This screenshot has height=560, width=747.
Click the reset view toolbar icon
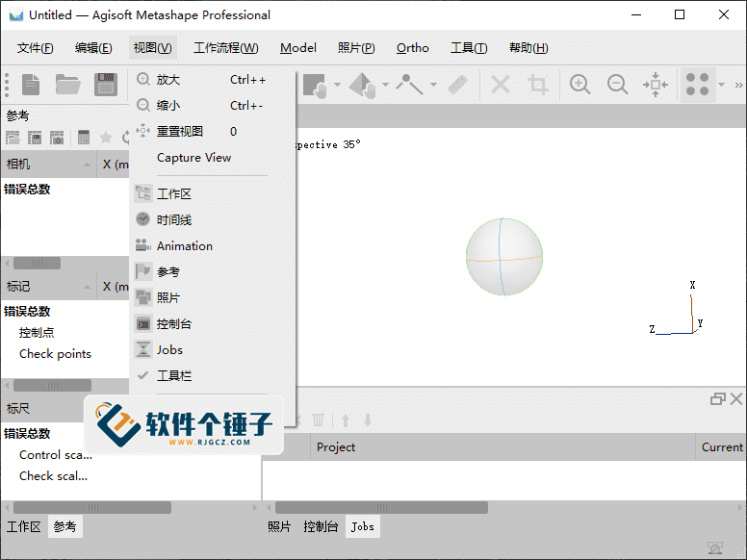(655, 85)
